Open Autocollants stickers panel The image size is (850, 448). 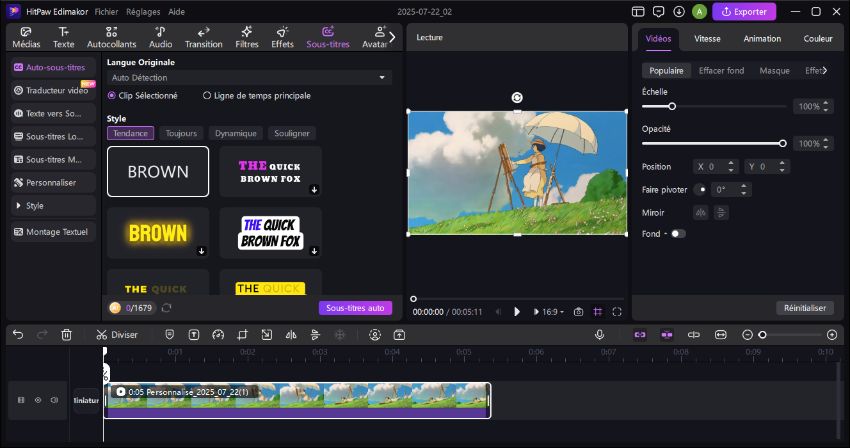[112, 37]
